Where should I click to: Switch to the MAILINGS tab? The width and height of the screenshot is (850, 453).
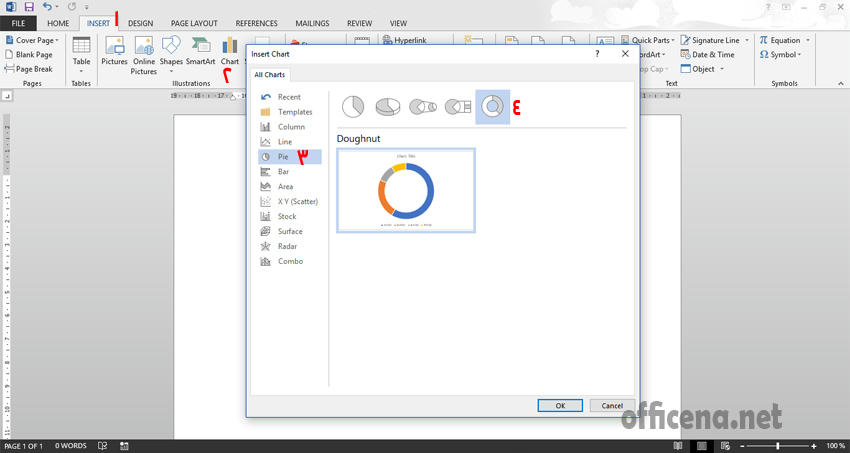click(312, 23)
